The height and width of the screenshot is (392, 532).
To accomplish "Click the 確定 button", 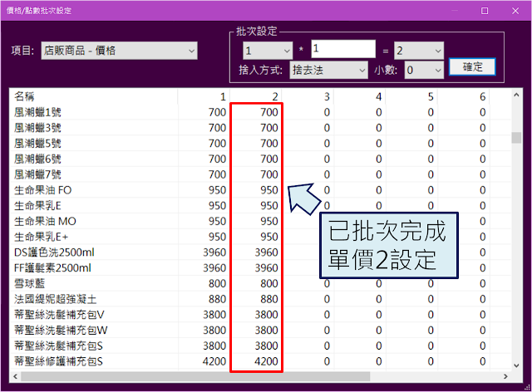I will pyautogui.click(x=472, y=66).
